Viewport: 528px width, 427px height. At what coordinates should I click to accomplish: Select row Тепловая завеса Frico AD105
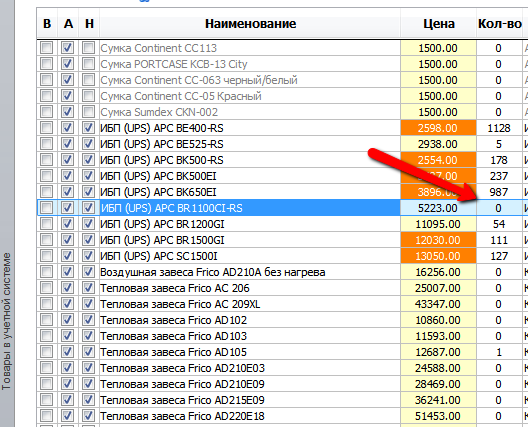click(x=250, y=352)
